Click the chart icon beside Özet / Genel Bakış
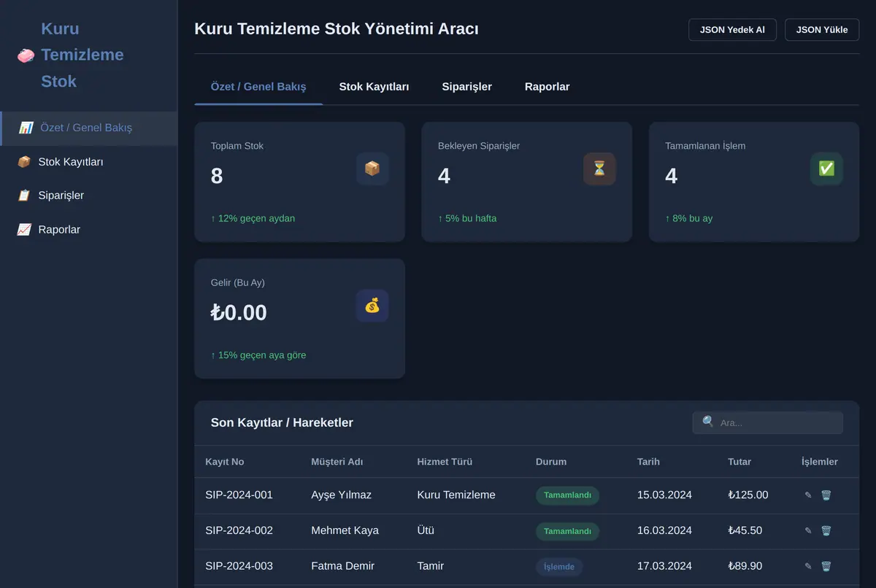This screenshot has height=588, width=876. pyautogui.click(x=26, y=128)
